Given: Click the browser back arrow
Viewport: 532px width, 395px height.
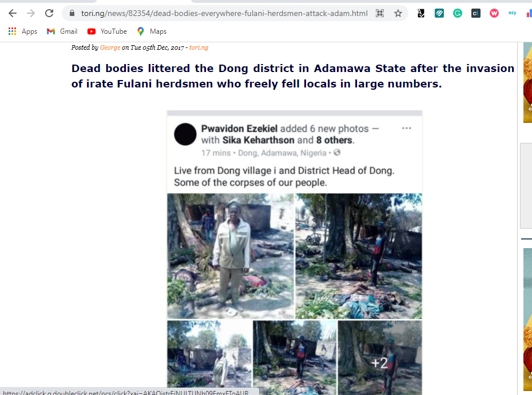Looking at the screenshot, I should tap(13, 13).
